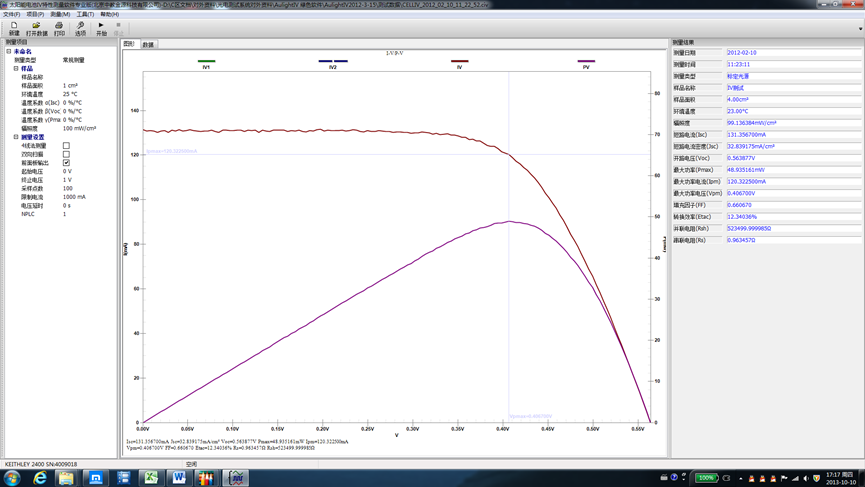Open the Word icon in the taskbar
865x487 pixels.
click(x=178, y=478)
